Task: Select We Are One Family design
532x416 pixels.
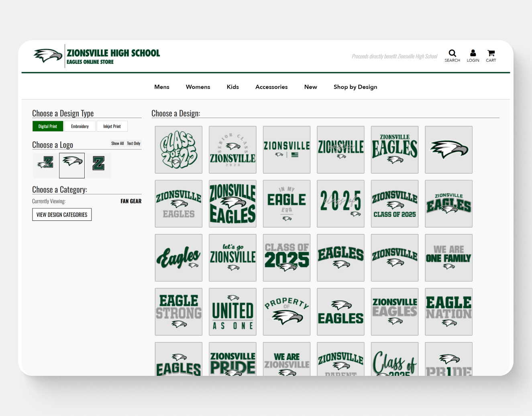Action: pyautogui.click(x=448, y=258)
